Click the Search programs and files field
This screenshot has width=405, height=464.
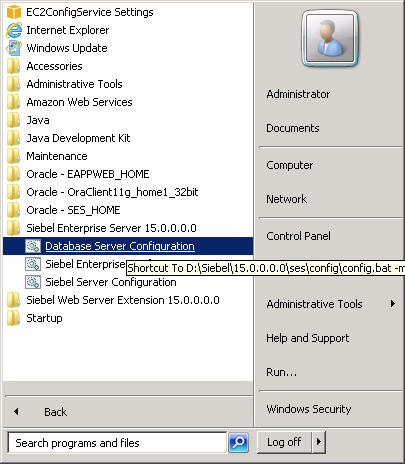(x=117, y=443)
